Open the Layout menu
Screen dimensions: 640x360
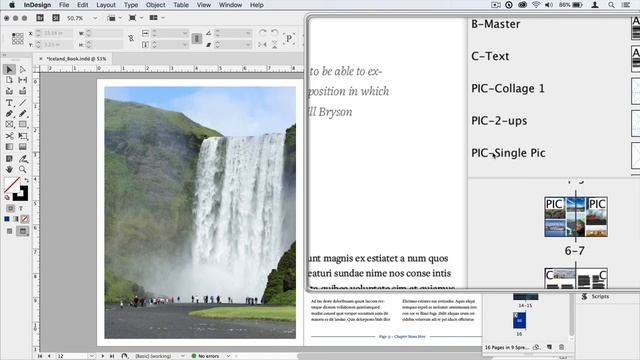click(106, 5)
